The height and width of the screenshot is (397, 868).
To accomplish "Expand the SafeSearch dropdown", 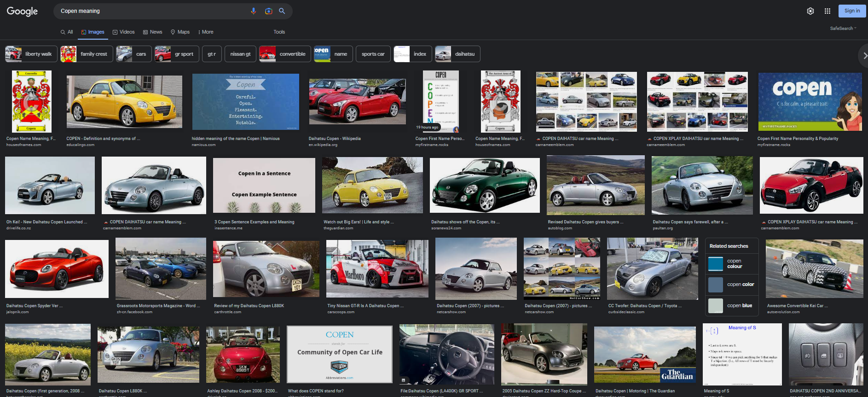I will pyautogui.click(x=843, y=29).
